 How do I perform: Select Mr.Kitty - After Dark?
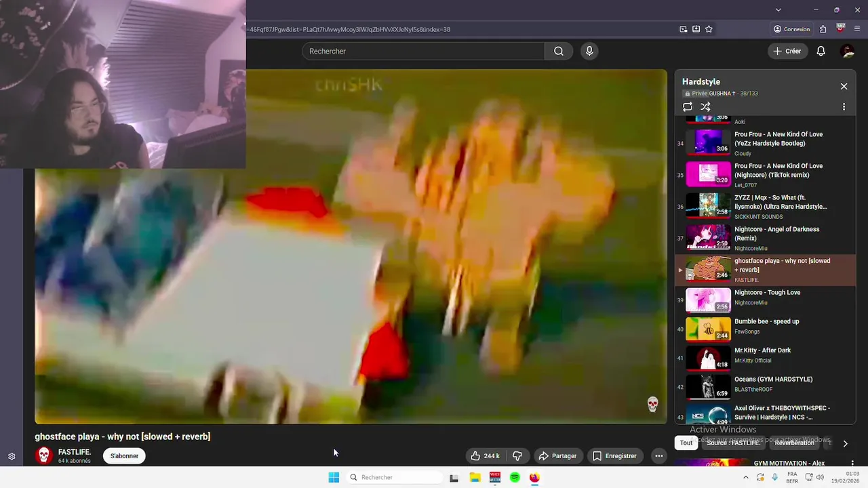[766, 358]
